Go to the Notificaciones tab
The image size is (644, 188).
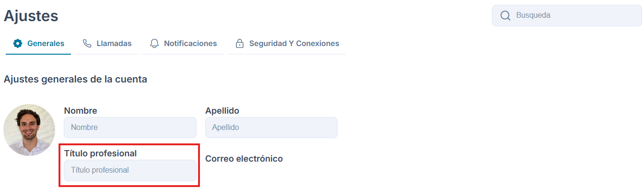tap(183, 44)
